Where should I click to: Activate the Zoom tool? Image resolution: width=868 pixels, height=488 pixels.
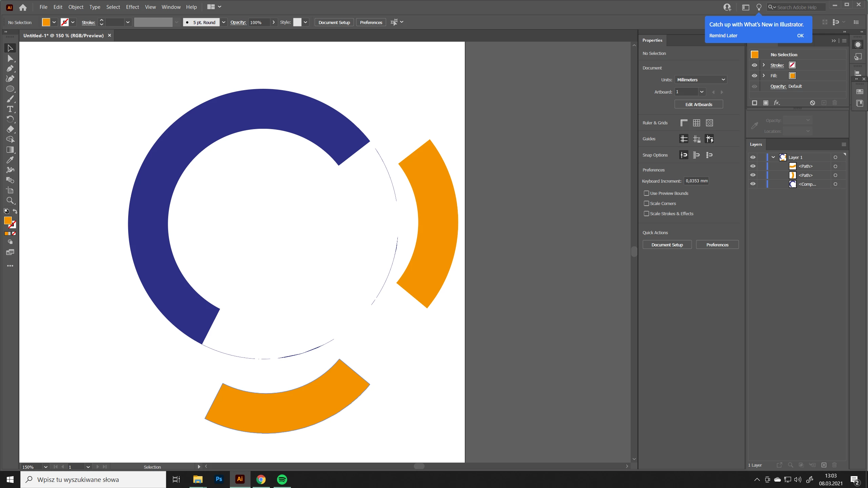click(x=10, y=201)
